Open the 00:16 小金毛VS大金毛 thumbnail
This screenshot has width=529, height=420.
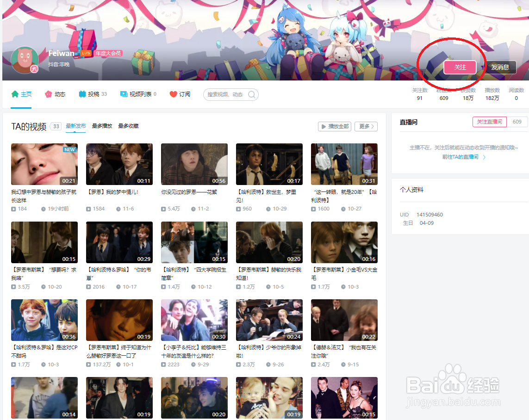click(344, 242)
